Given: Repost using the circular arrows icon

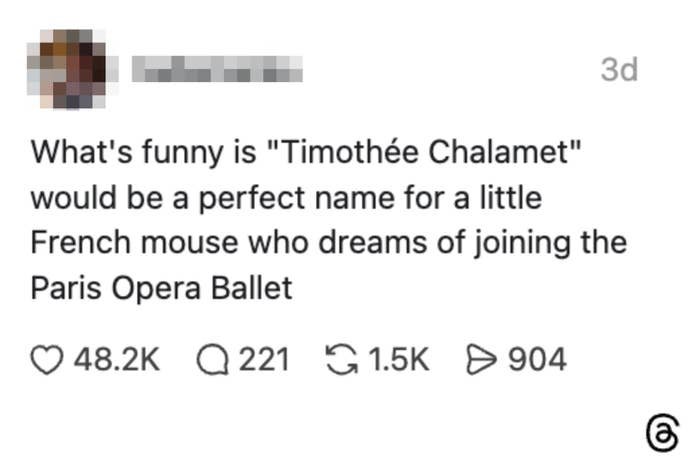Looking at the screenshot, I should [344, 359].
